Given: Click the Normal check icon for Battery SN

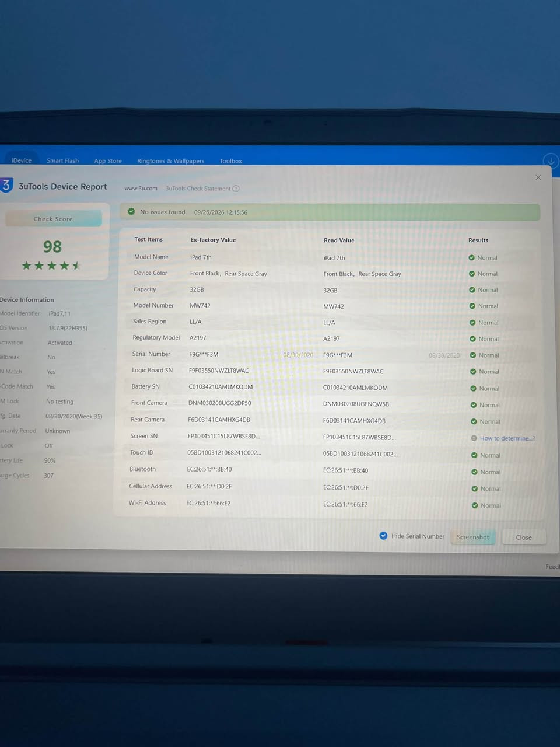Looking at the screenshot, I should (474, 388).
